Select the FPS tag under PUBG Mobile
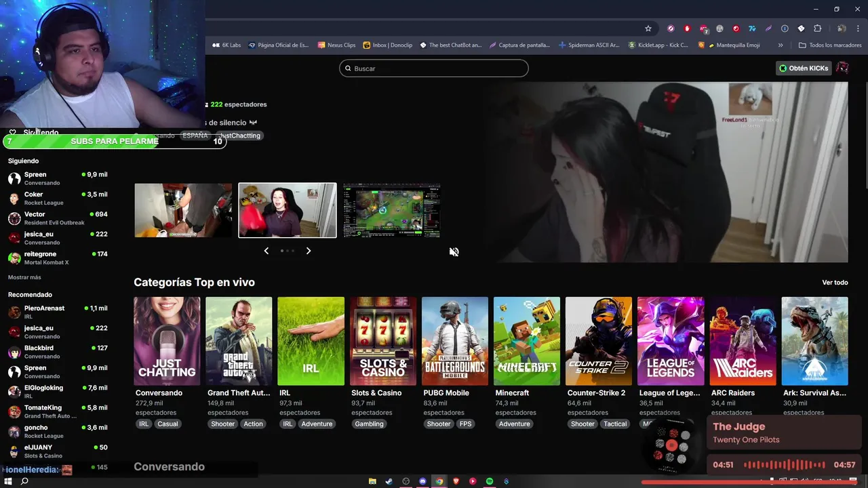868x488 pixels. [465, 424]
